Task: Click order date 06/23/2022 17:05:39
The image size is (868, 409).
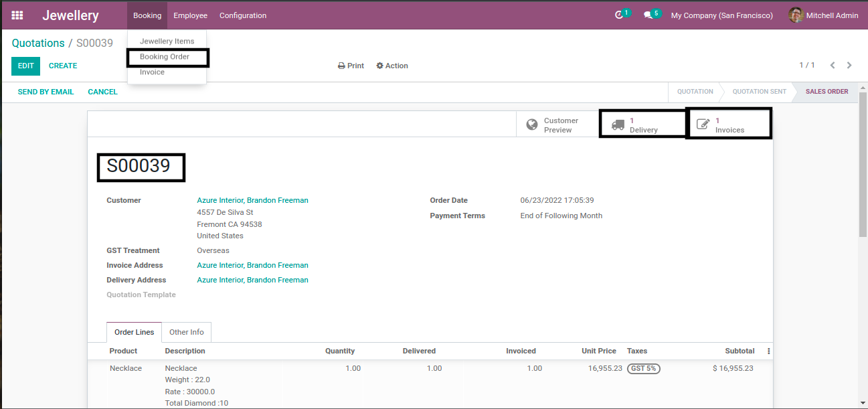Action: click(557, 200)
